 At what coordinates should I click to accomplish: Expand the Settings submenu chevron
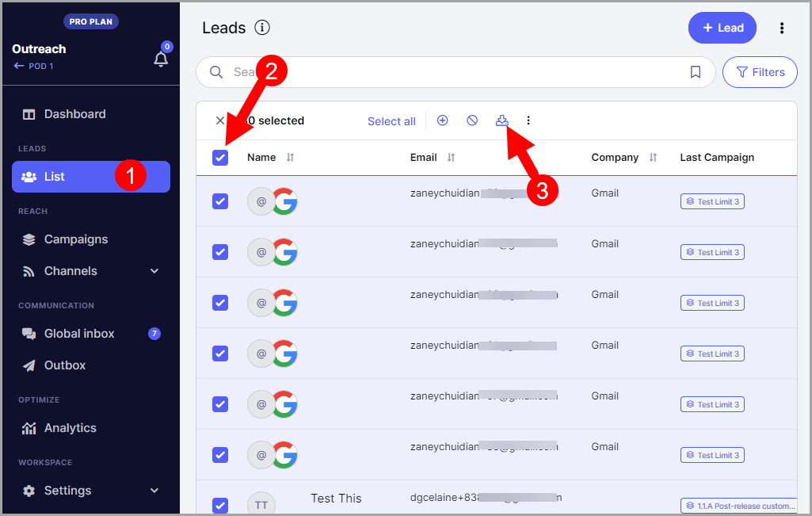pyautogui.click(x=154, y=491)
